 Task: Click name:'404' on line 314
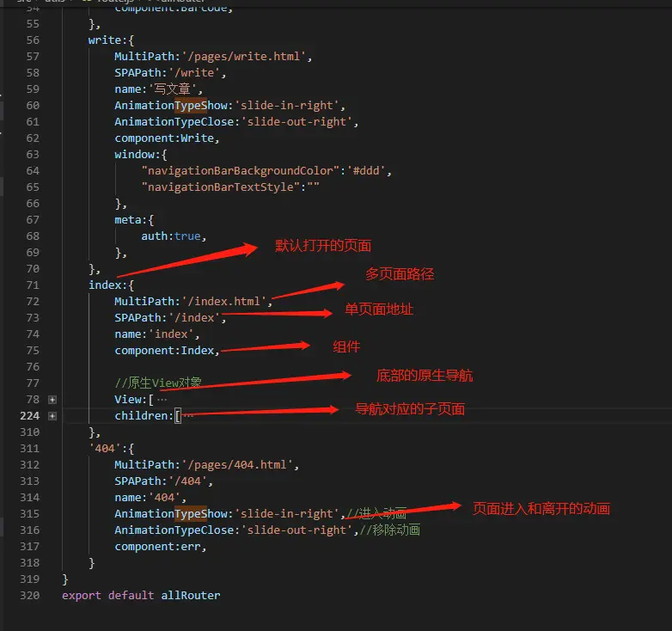point(148,497)
